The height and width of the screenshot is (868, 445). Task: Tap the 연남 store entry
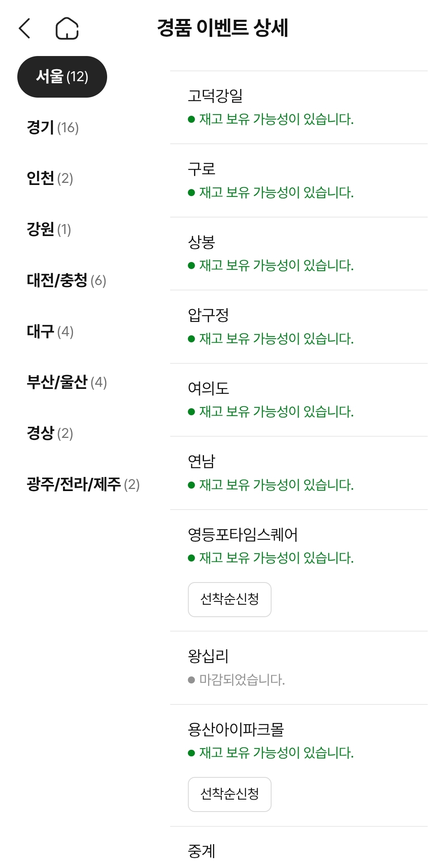[298, 473]
